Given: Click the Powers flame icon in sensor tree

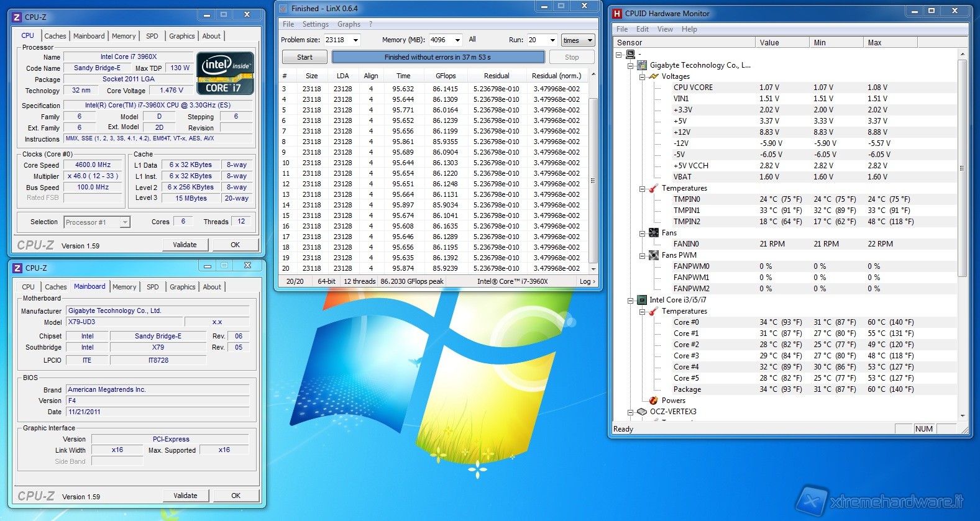Looking at the screenshot, I should click(x=653, y=401).
